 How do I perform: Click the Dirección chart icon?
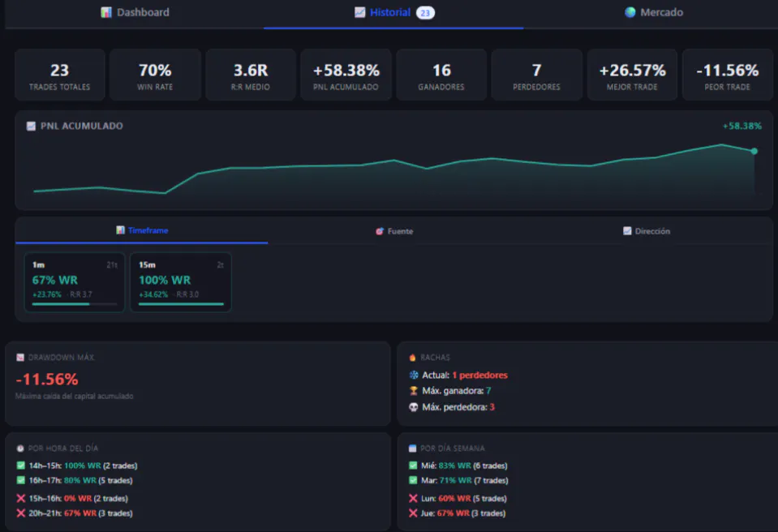tap(627, 231)
